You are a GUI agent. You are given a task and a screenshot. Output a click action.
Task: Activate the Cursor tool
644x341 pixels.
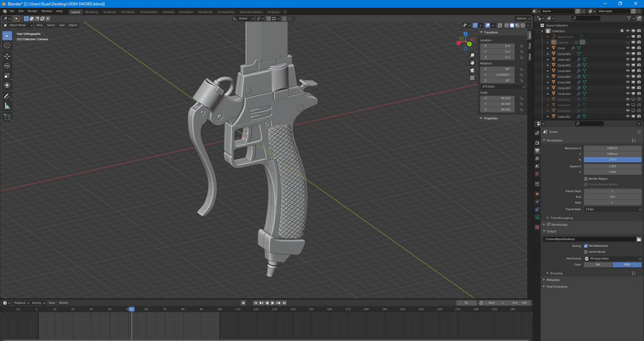[7, 46]
